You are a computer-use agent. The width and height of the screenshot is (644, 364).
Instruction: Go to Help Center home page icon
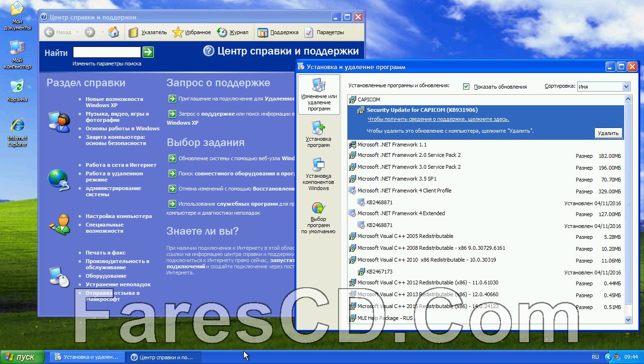[114, 32]
